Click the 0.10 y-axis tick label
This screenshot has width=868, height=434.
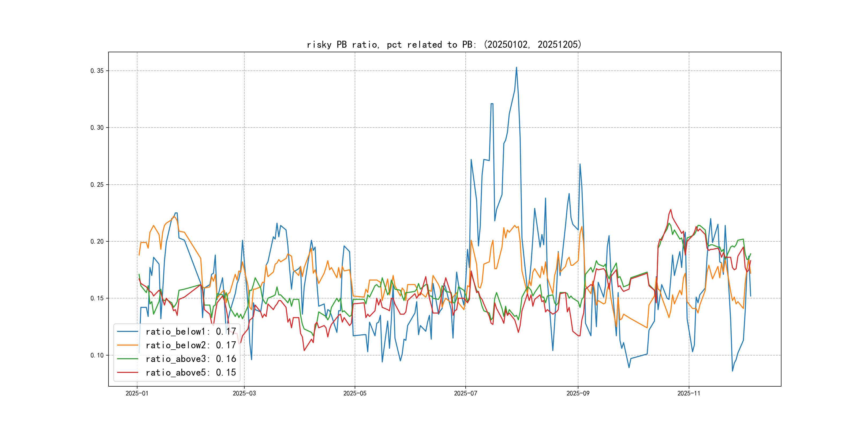(97, 355)
